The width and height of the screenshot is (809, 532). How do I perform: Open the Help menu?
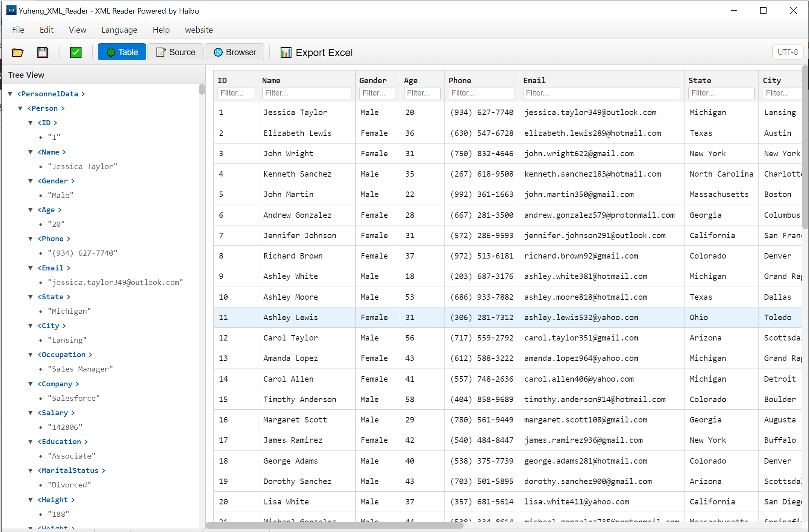[161, 30]
